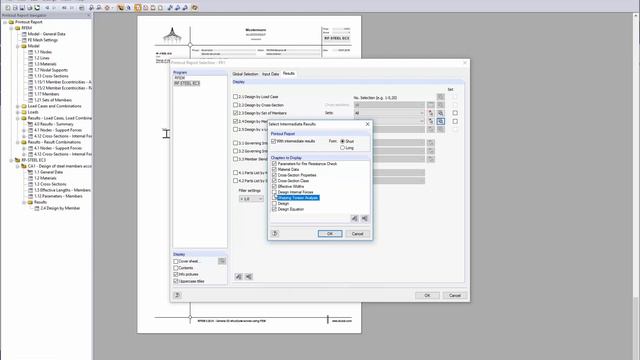Screen dimensions: 640x360
Task: Expand Loads folder in navigator
Action: [x=18, y=112]
